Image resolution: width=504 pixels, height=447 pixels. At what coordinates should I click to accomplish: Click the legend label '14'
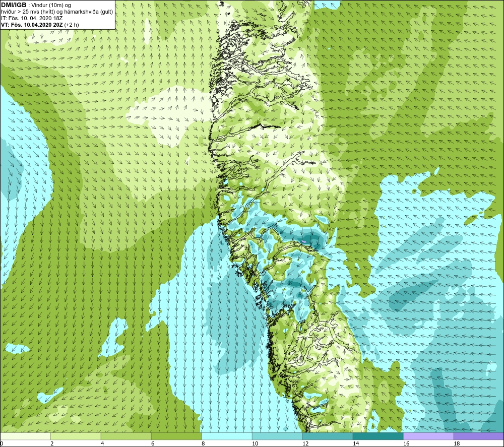[356, 443]
